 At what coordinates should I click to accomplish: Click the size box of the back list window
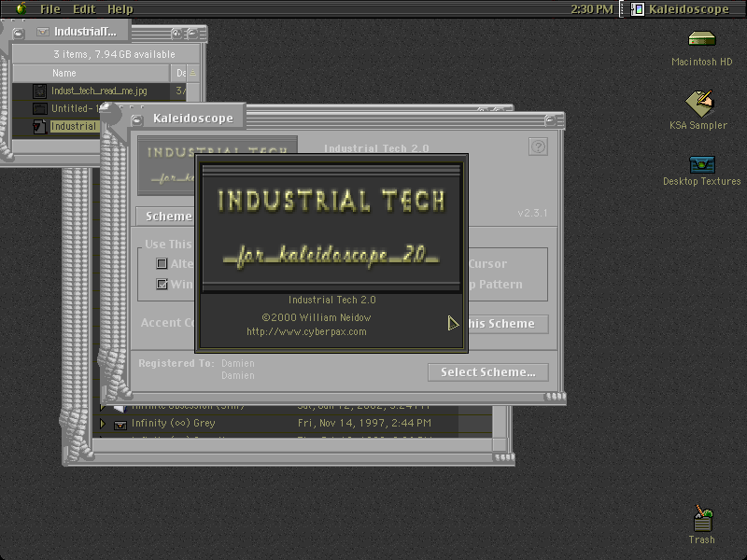503,457
